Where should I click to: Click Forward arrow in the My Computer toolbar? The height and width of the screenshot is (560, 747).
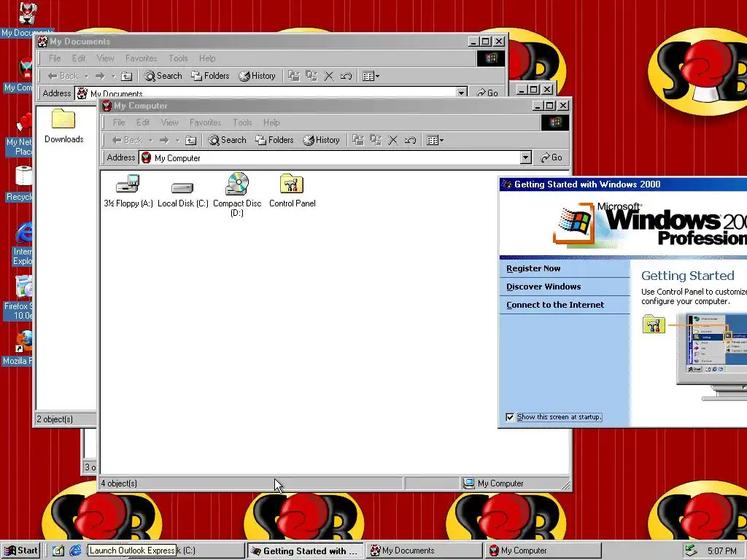pos(164,140)
